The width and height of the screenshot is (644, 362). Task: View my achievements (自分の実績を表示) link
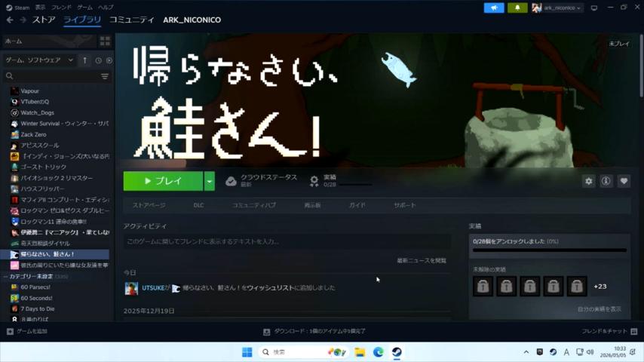pyautogui.click(x=600, y=309)
